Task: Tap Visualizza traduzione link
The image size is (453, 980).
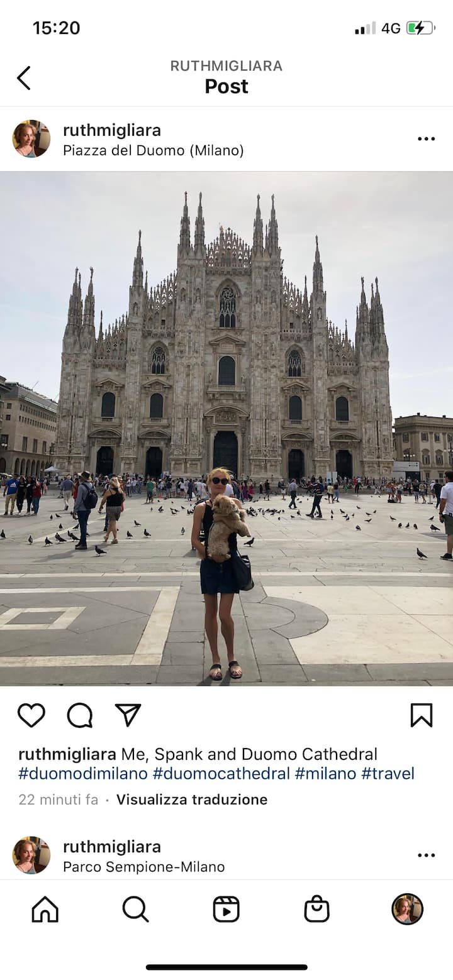Action: pos(192,800)
